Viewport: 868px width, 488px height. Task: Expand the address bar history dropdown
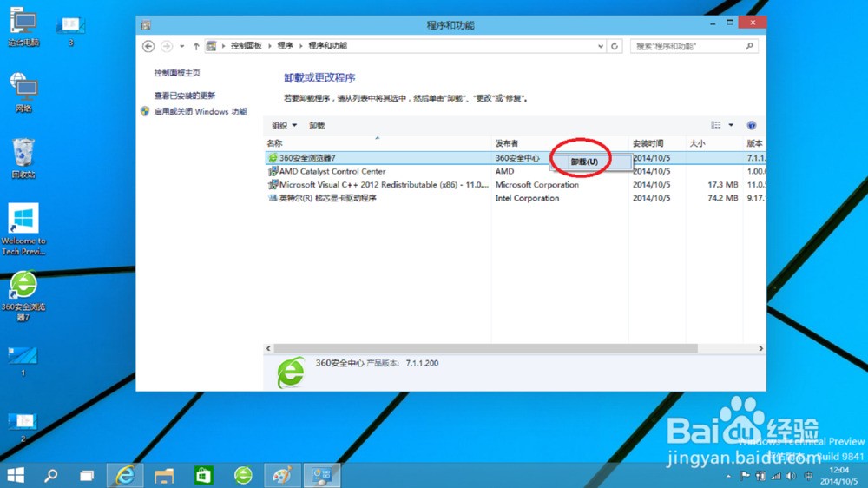601,47
